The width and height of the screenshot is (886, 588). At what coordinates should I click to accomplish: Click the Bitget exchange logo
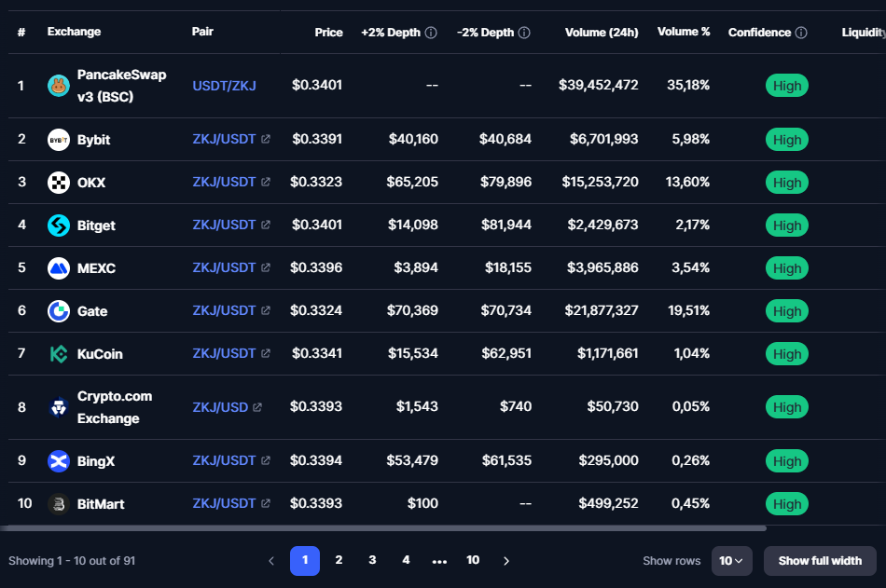pyautogui.click(x=59, y=226)
